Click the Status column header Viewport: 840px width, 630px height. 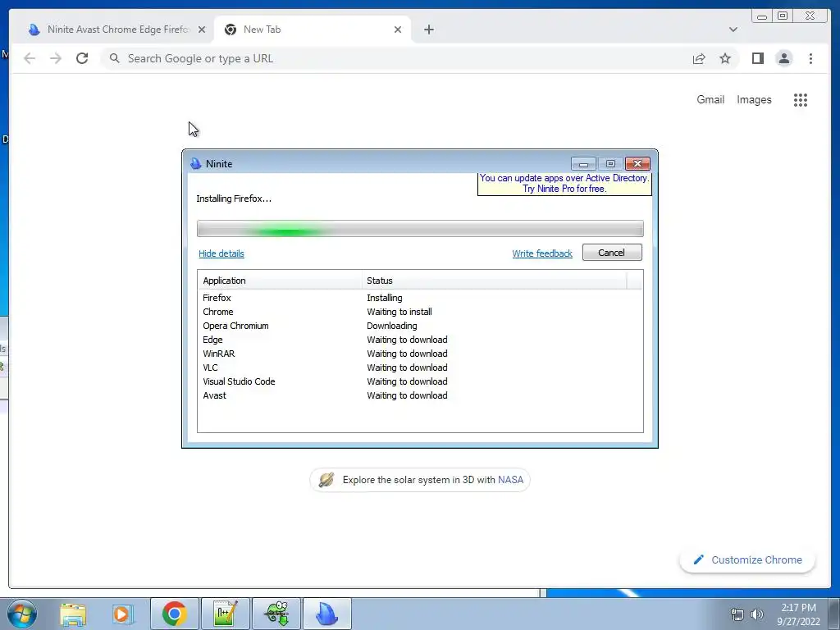point(494,281)
